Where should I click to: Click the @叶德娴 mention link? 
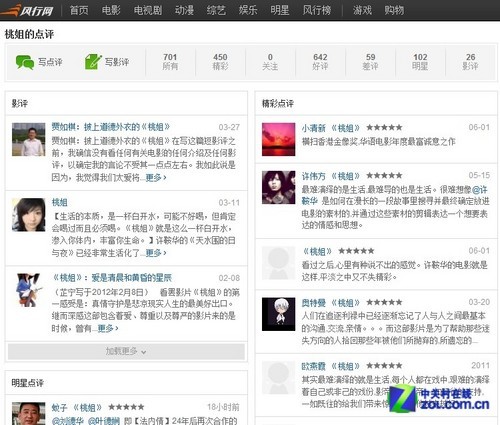pos(104,421)
